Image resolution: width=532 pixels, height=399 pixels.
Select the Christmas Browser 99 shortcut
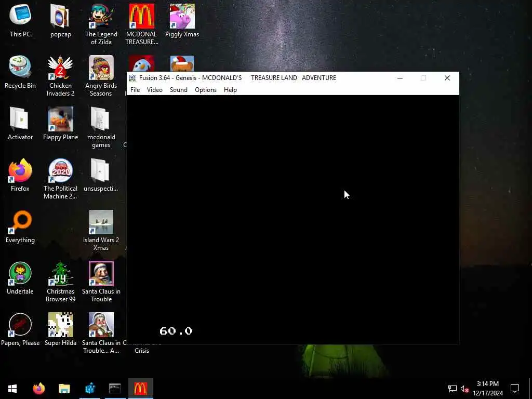click(x=60, y=281)
